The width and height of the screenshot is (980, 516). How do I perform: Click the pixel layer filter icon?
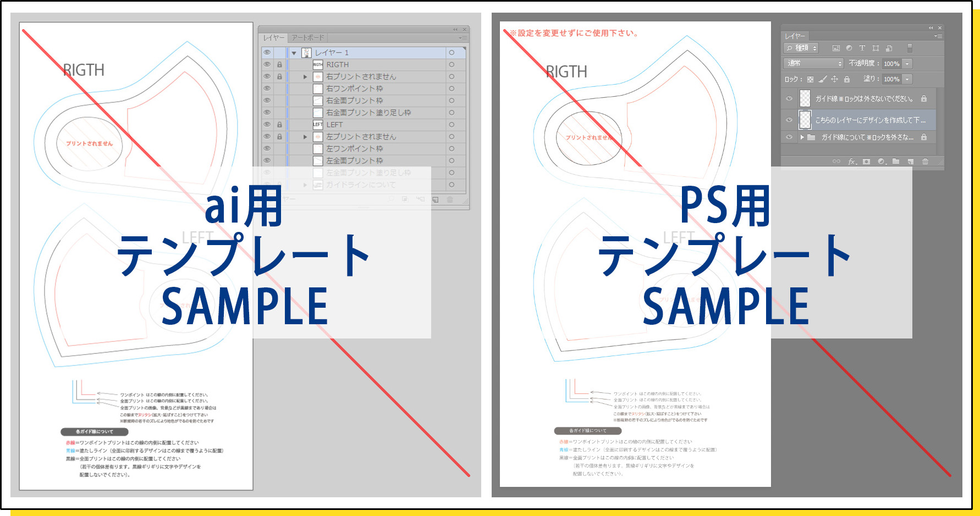[x=836, y=48]
